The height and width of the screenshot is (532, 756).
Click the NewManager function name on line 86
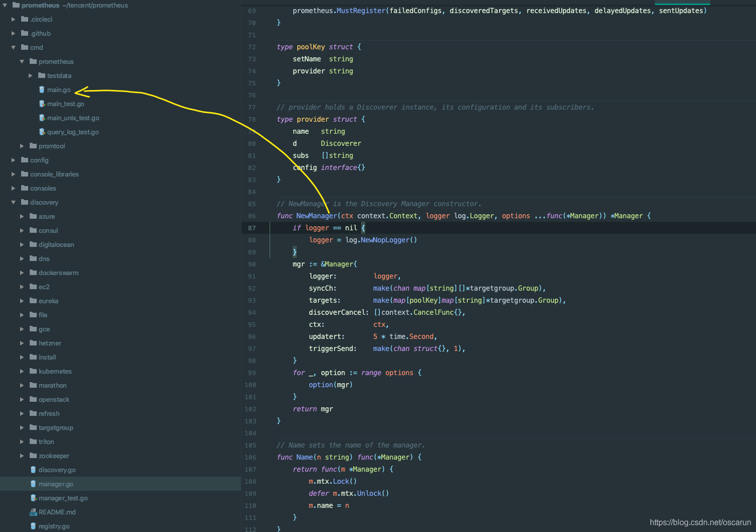coord(316,216)
